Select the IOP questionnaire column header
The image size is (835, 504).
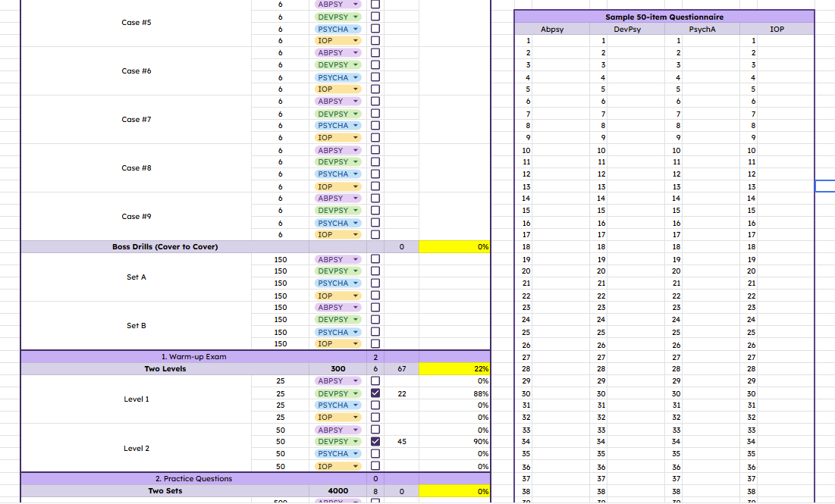click(x=777, y=30)
